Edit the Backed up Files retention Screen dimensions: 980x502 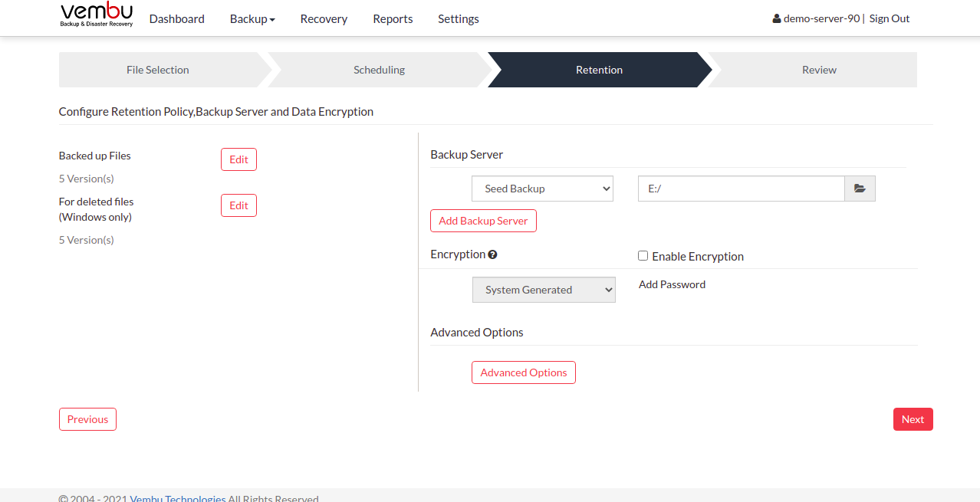coord(238,159)
